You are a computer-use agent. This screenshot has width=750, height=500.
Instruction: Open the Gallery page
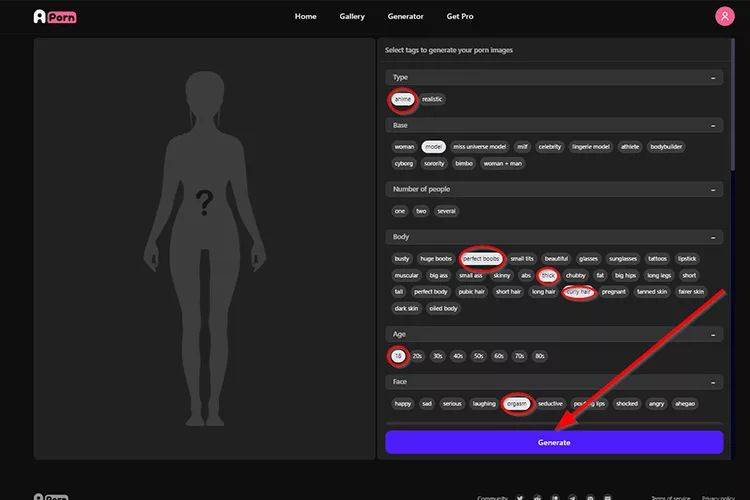point(352,16)
